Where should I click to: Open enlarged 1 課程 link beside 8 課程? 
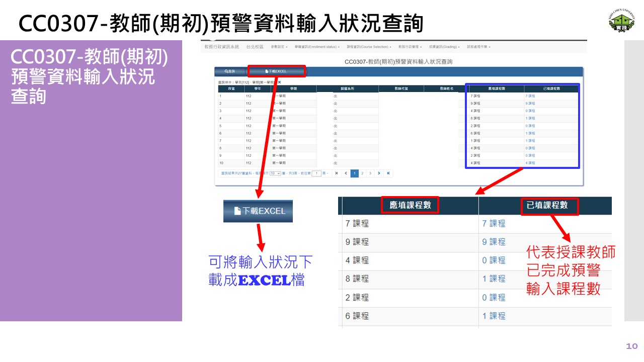point(494,279)
